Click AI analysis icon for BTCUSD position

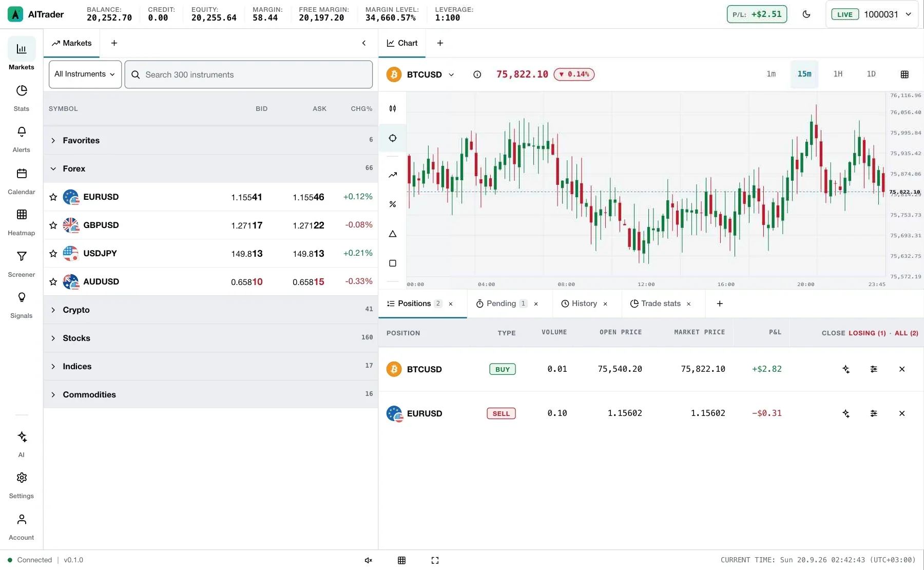tap(846, 369)
